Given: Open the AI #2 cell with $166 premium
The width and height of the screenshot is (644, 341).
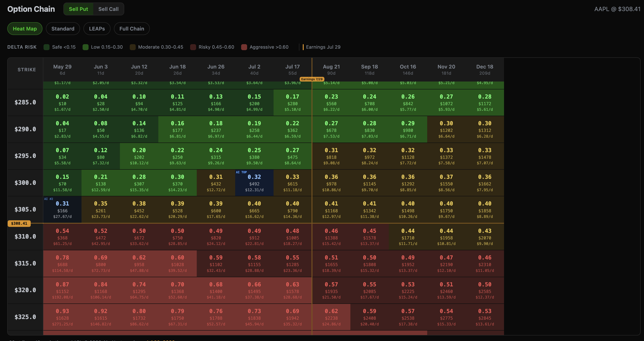Looking at the screenshot, I should pyautogui.click(x=62, y=210).
